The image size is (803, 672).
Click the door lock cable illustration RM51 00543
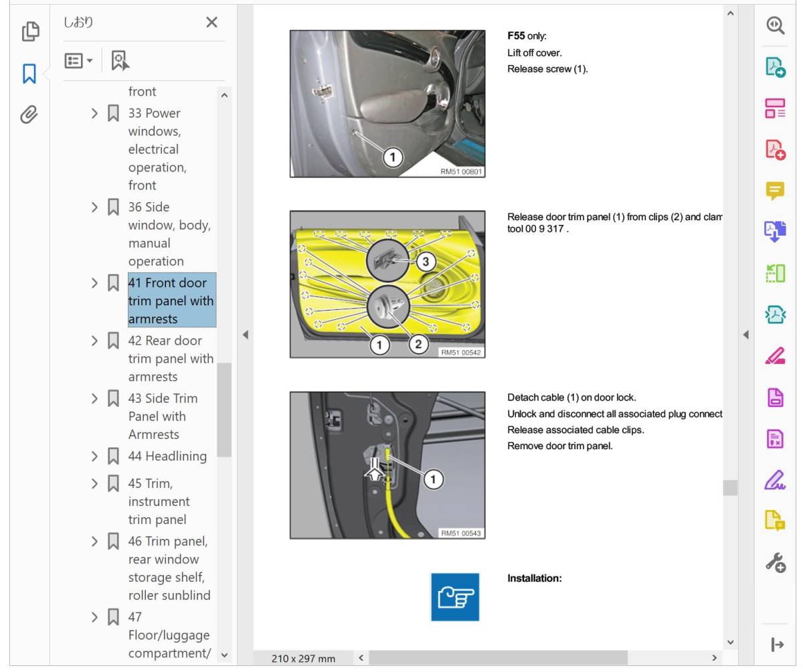(x=387, y=465)
